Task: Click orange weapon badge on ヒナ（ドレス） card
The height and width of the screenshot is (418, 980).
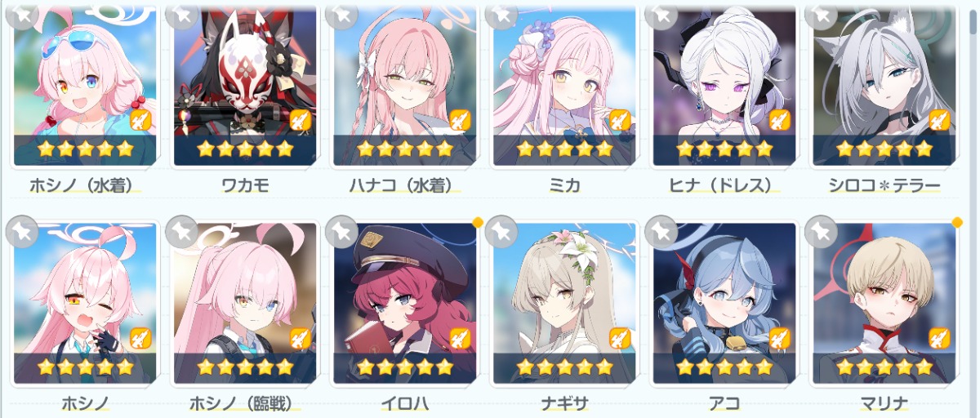Action: [780, 120]
